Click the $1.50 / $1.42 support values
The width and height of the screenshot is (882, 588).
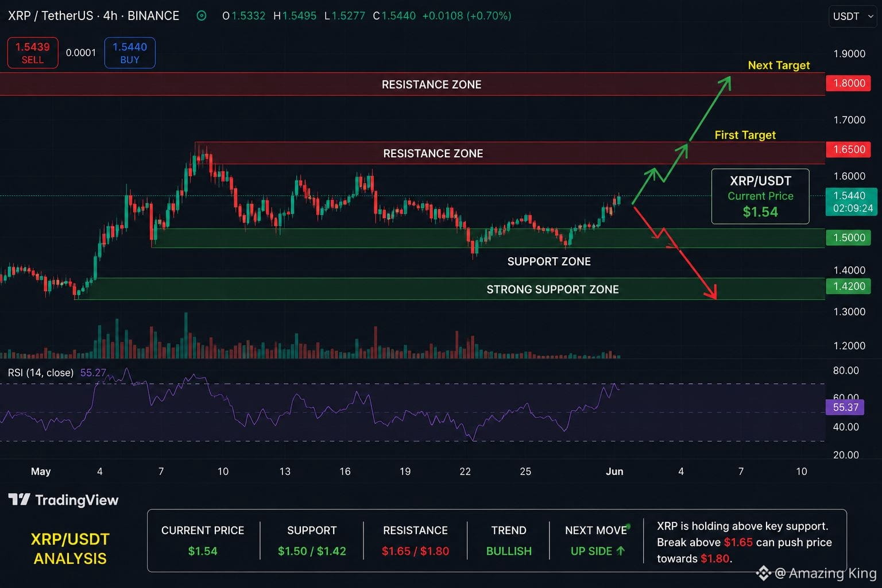(x=312, y=551)
